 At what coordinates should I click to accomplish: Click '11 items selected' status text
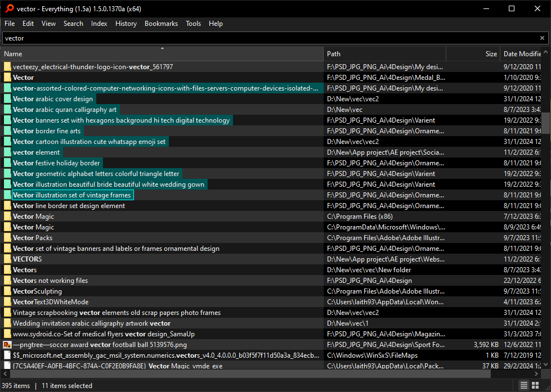pos(67,386)
